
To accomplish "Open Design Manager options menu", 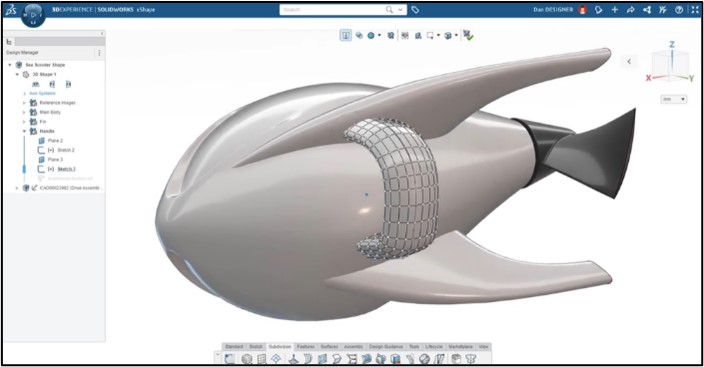I will (x=99, y=53).
